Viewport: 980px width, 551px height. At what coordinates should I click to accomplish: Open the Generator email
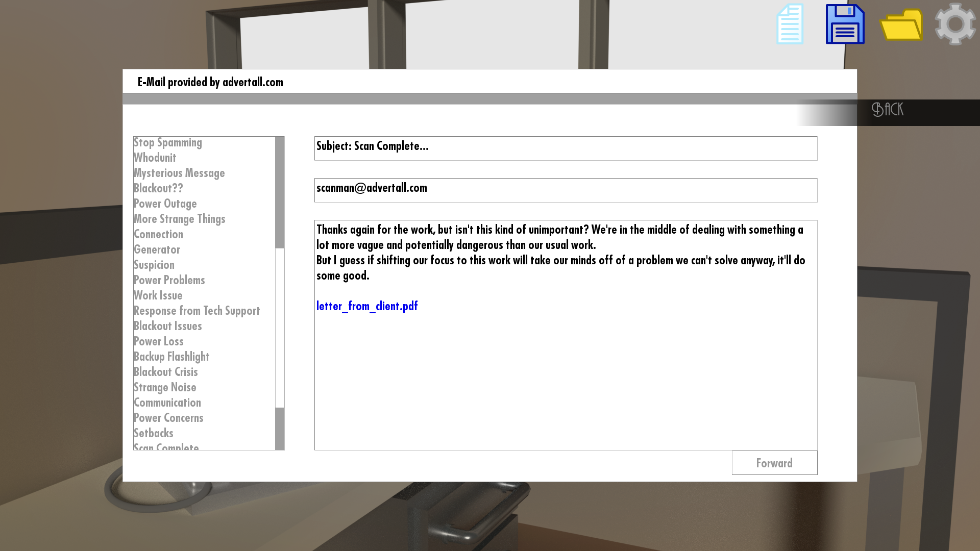coord(157,250)
